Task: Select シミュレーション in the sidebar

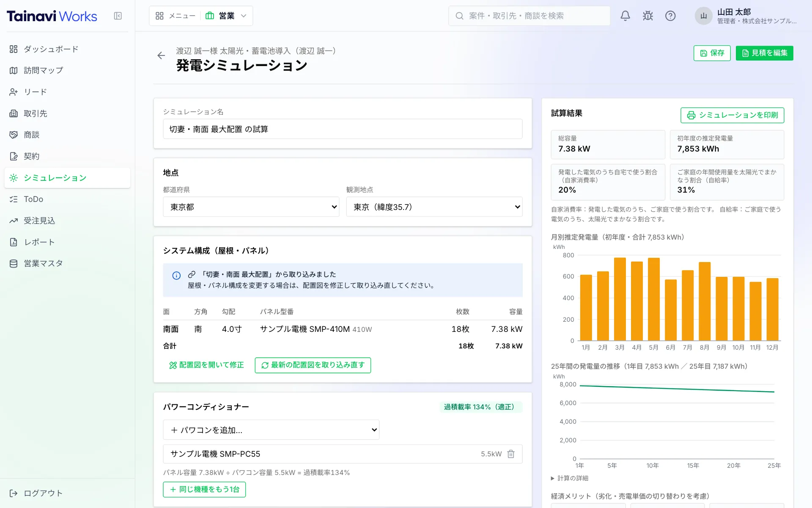Action: 67,178
